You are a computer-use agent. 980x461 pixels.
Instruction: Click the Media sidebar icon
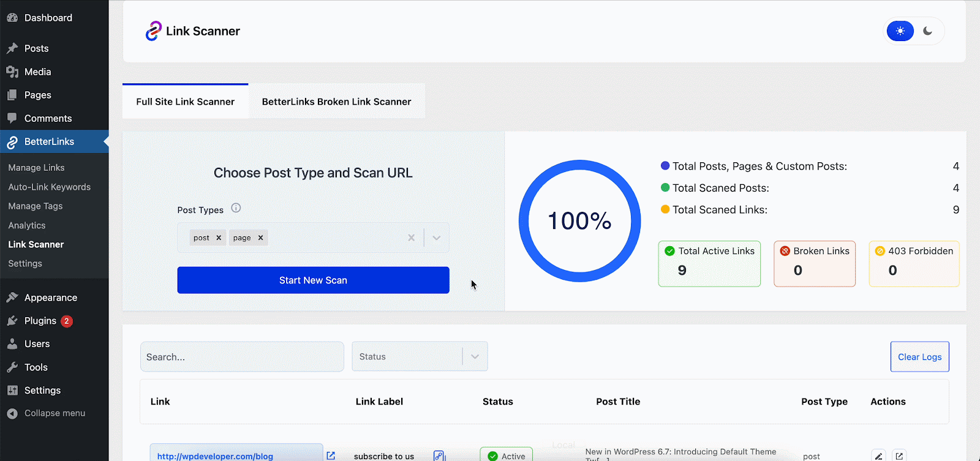(12, 72)
